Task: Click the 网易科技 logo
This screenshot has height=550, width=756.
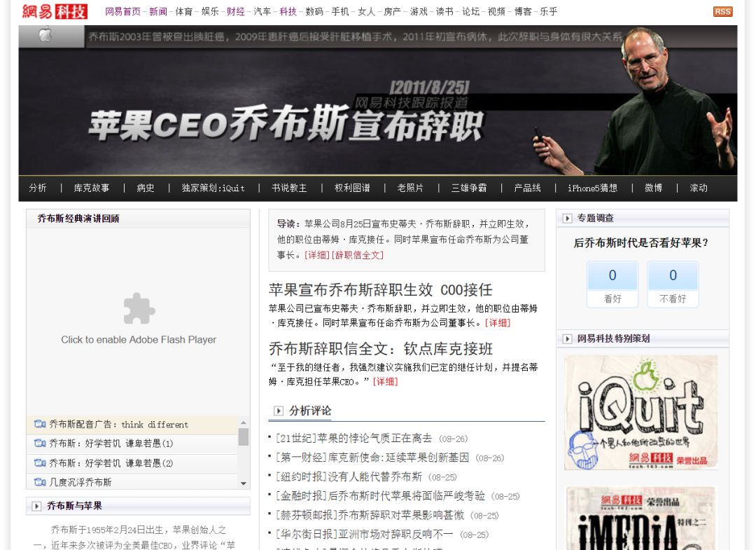Action: [55, 11]
